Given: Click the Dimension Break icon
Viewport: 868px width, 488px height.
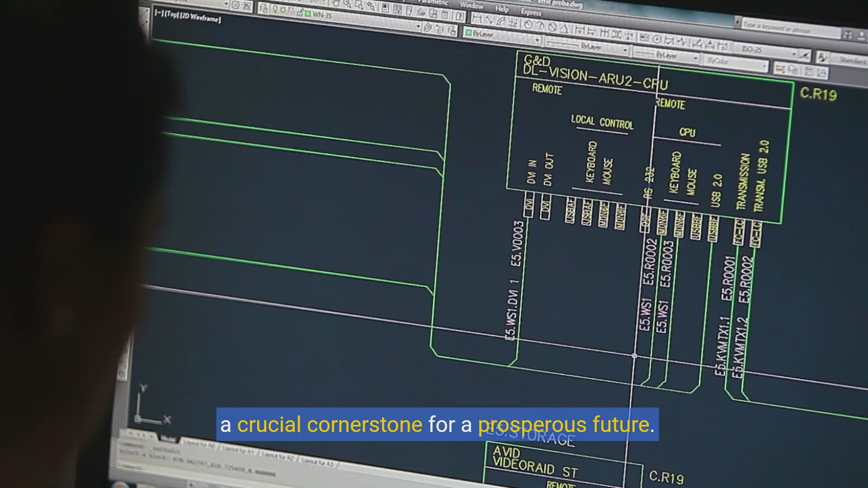Looking at the screenshot, I should (630, 36).
